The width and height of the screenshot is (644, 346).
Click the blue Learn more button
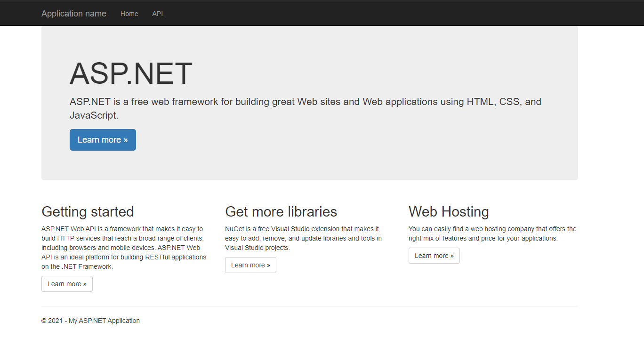pyautogui.click(x=103, y=140)
